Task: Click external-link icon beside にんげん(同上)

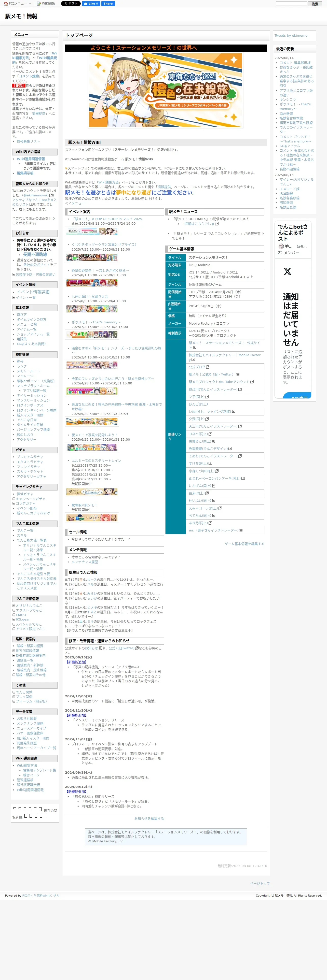Action: 214,486
